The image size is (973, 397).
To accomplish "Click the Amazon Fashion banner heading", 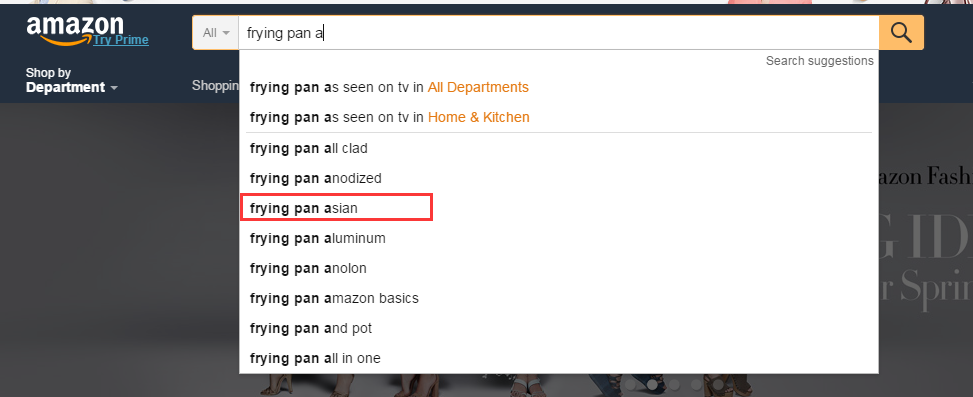I will click(x=925, y=177).
